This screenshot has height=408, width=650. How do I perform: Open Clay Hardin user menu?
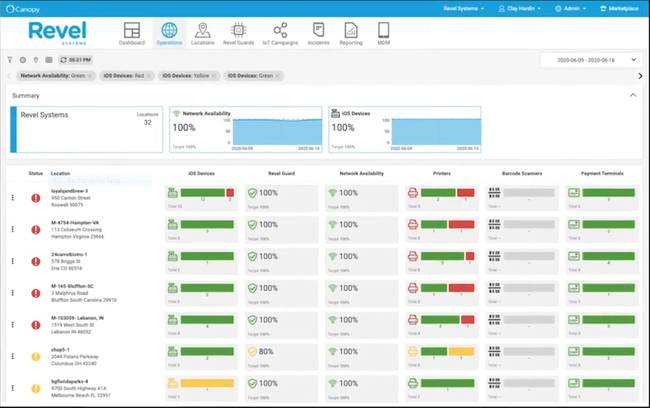pyautogui.click(x=520, y=8)
